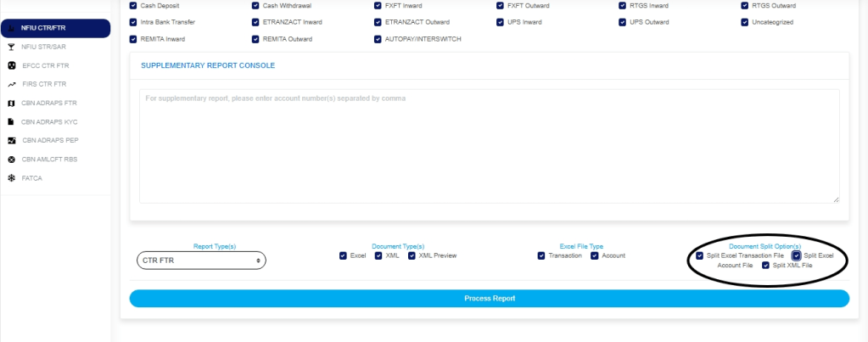
Task: Click the EFCC CTR FTR sidebar icon
Action: click(x=11, y=65)
